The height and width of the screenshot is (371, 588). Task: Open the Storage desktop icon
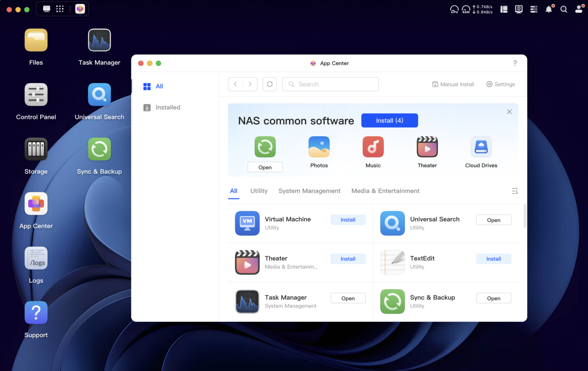tap(36, 149)
